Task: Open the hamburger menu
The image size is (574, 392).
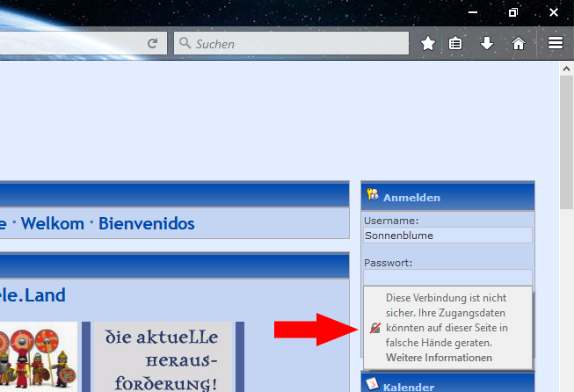Action: coord(555,43)
